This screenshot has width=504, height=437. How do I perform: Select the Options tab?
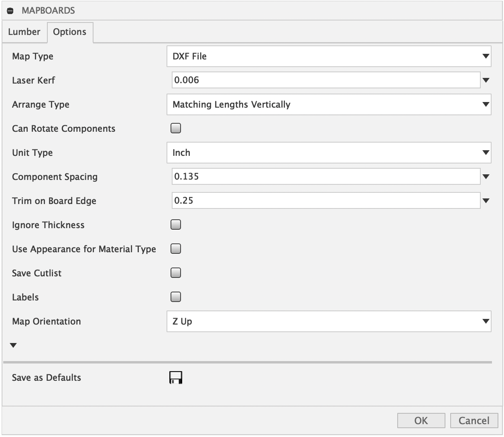click(x=69, y=32)
